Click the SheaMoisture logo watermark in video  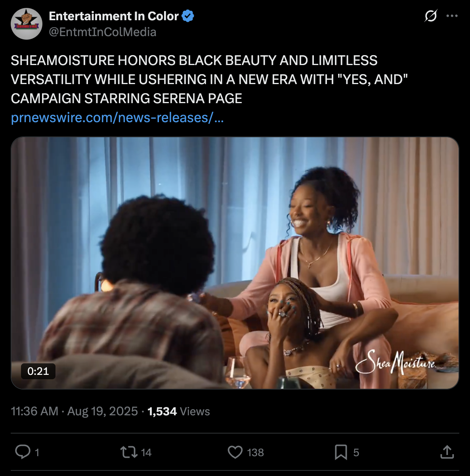click(395, 363)
